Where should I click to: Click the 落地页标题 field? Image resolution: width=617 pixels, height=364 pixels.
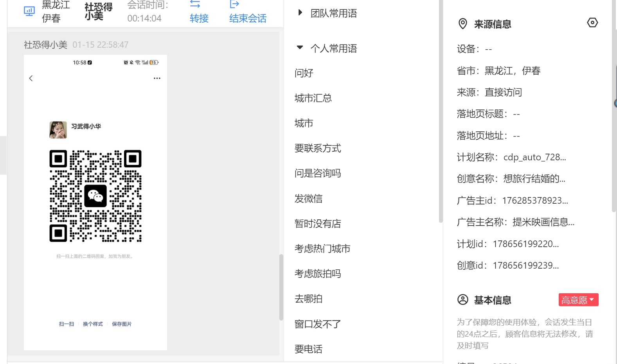click(488, 114)
